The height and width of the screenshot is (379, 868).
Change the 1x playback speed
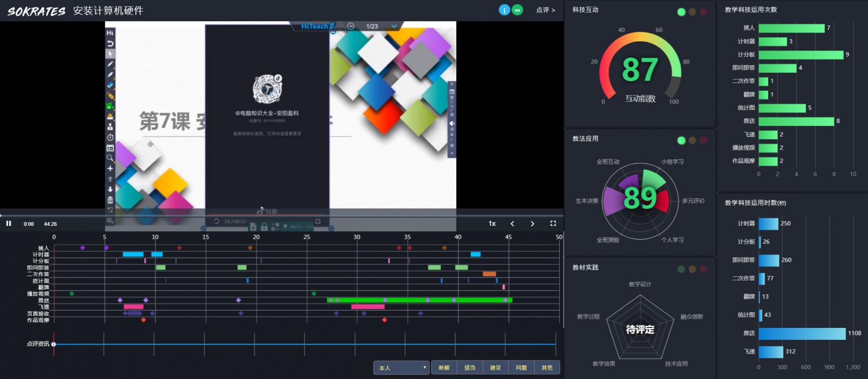coord(492,223)
